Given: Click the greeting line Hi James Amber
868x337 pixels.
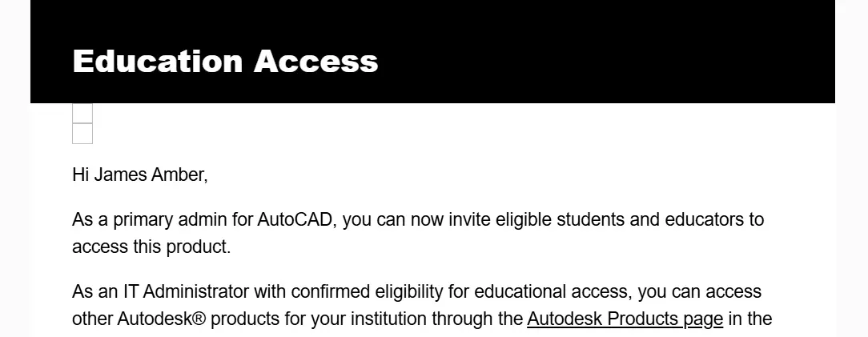Looking at the screenshot, I should [140, 175].
